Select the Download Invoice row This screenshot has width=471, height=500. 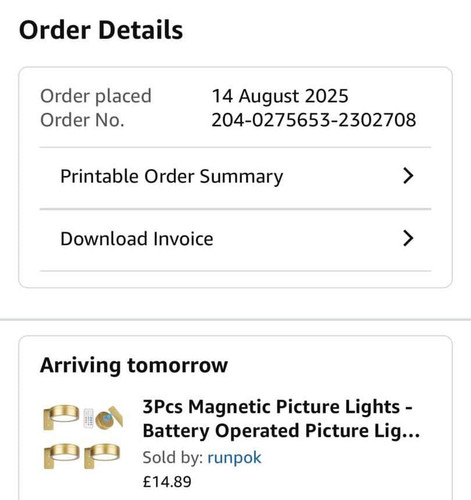(235, 239)
